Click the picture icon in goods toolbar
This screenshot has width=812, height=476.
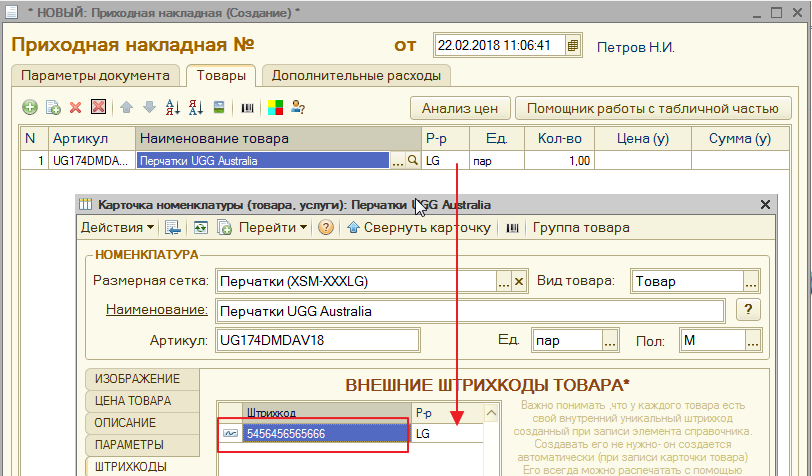[219, 108]
